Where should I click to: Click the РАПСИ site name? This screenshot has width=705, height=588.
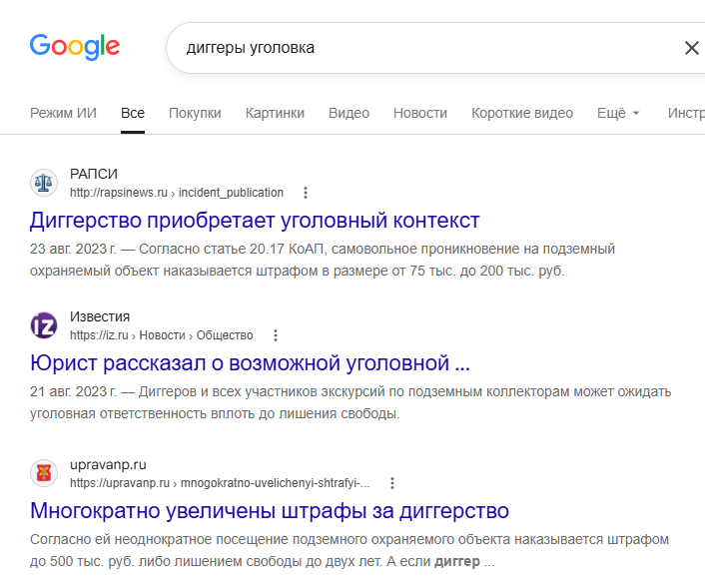(94, 174)
